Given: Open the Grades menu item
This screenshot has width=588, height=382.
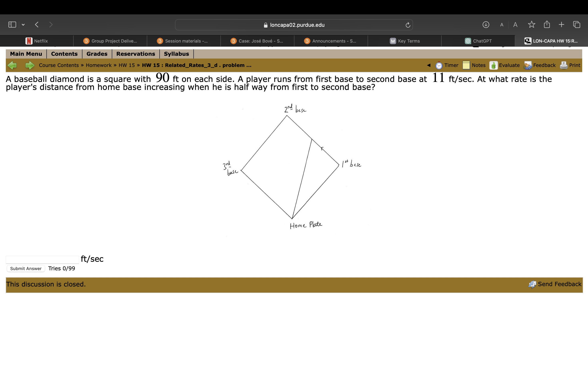Looking at the screenshot, I should pyautogui.click(x=97, y=54).
